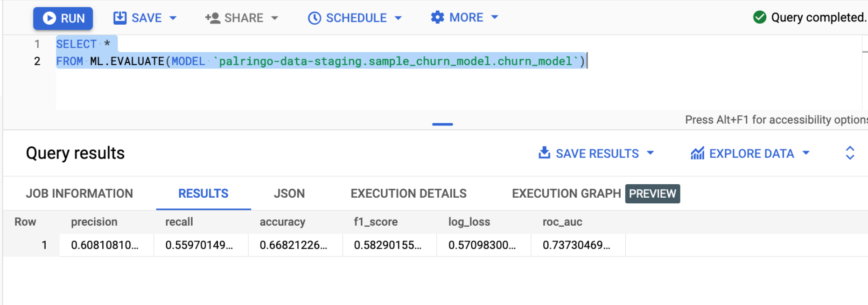Click the SAVE disk icon
Viewport: 868px width, 305px height.
click(x=120, y=18)
